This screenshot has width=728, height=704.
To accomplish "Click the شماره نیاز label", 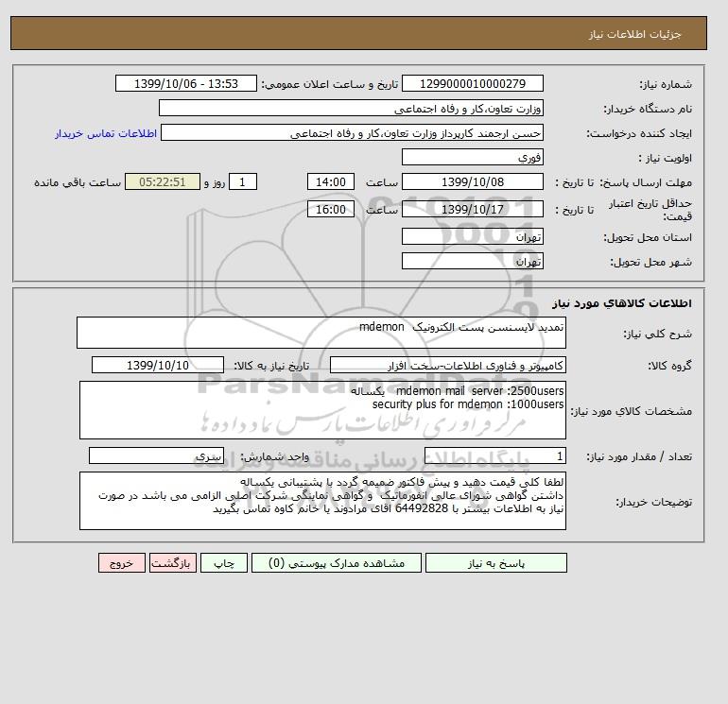I will [x=666, y=84].
